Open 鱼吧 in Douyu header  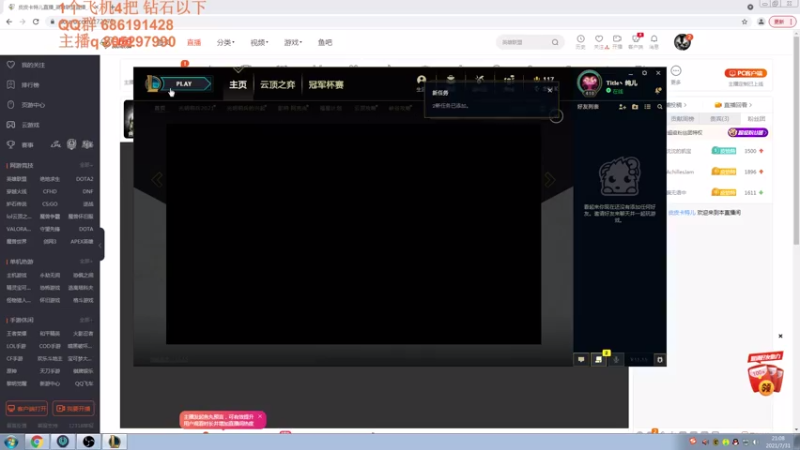(x=325, y=42)
